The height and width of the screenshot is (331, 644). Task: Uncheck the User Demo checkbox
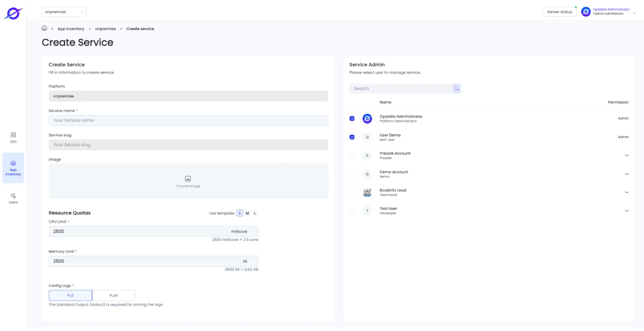point(352,137)
